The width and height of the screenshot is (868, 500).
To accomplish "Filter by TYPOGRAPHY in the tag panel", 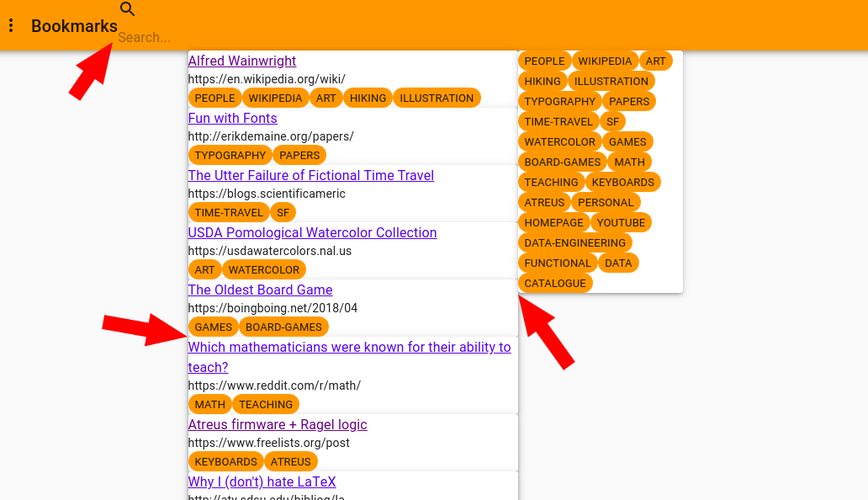I will click(x=559, y=102).
